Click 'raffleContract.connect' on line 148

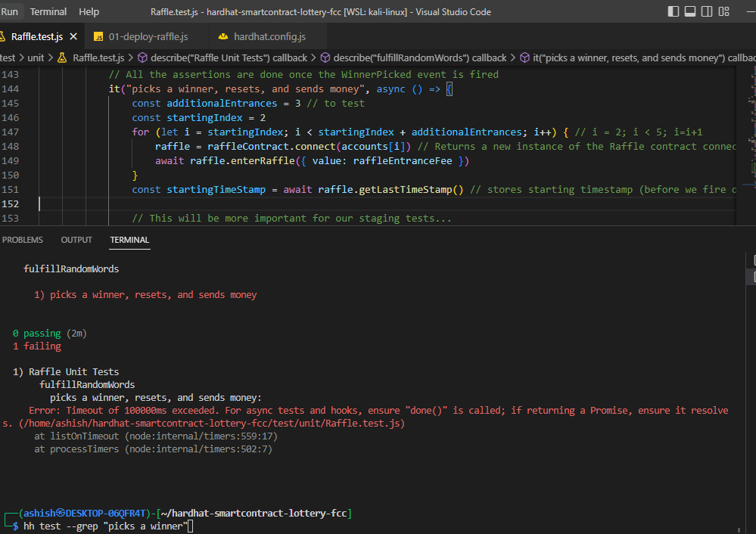point(272,147)
